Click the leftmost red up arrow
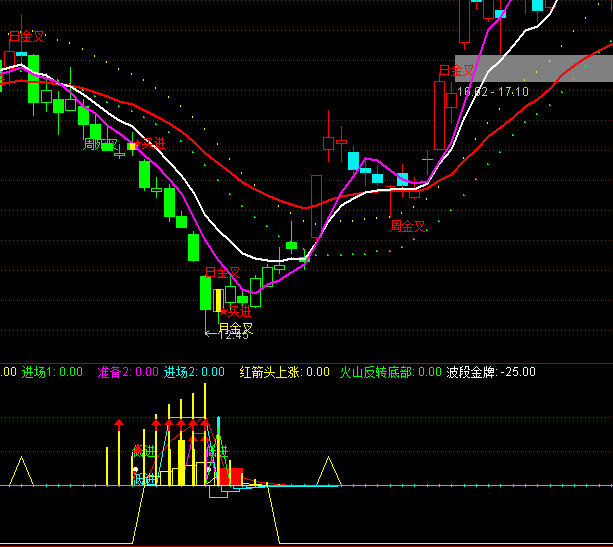The image size is (613, 547). point(118,424)
